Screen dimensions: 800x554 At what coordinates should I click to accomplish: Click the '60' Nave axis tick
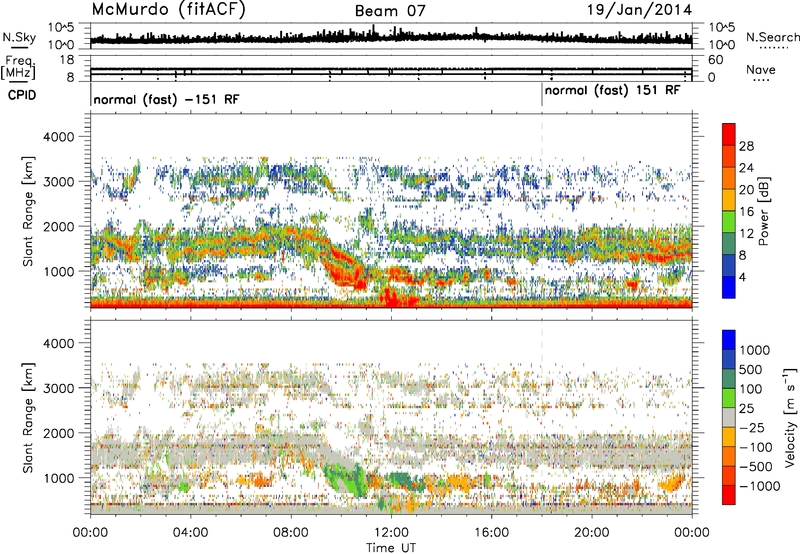715,60
